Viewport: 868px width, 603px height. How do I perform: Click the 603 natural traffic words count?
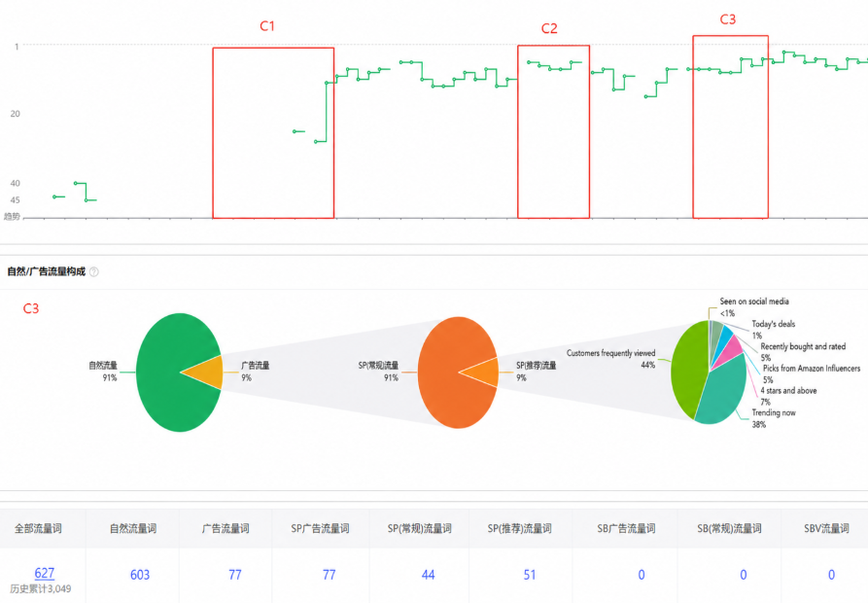140,575
